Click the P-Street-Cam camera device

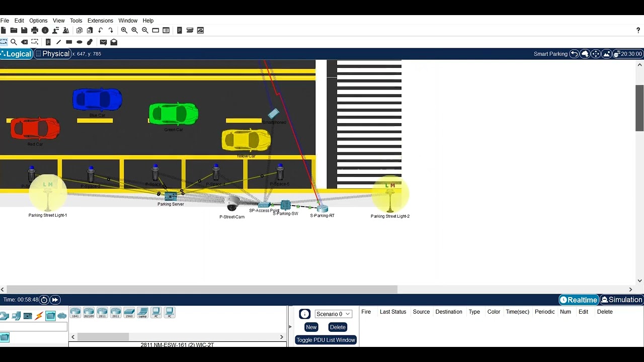point(232,204)
